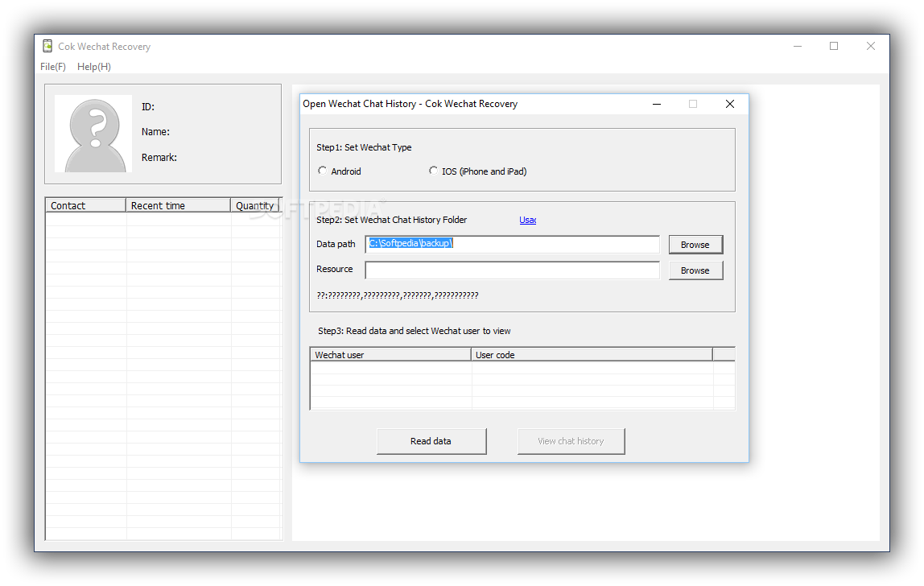Open the Help(H) menu
924x586 pixels.
pyautogui.click(x=93, y=67)
